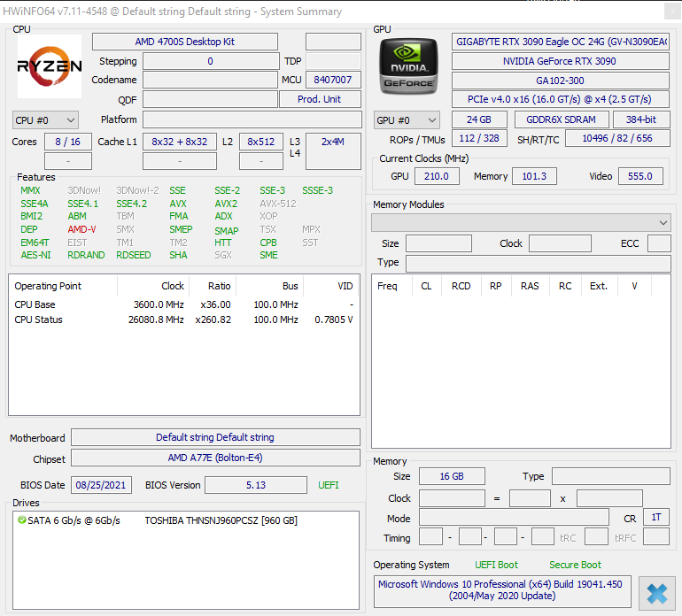
Task: Click the GIGABYTE RTX 3090 Eagle OC field
Action: (x=560, y=42)
